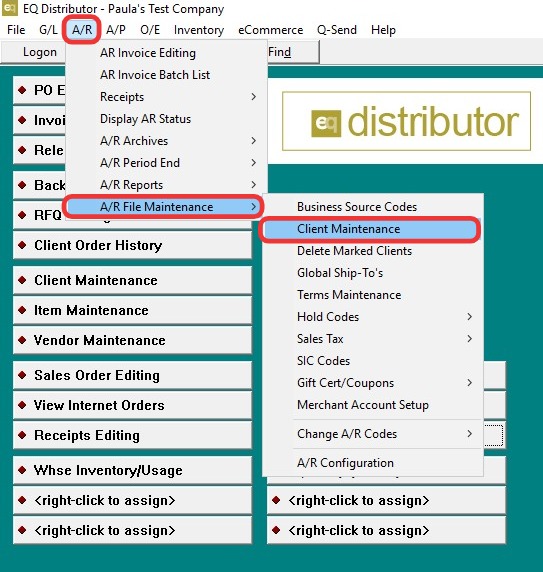Click the Find toolbar button

(x=293, y=52)
